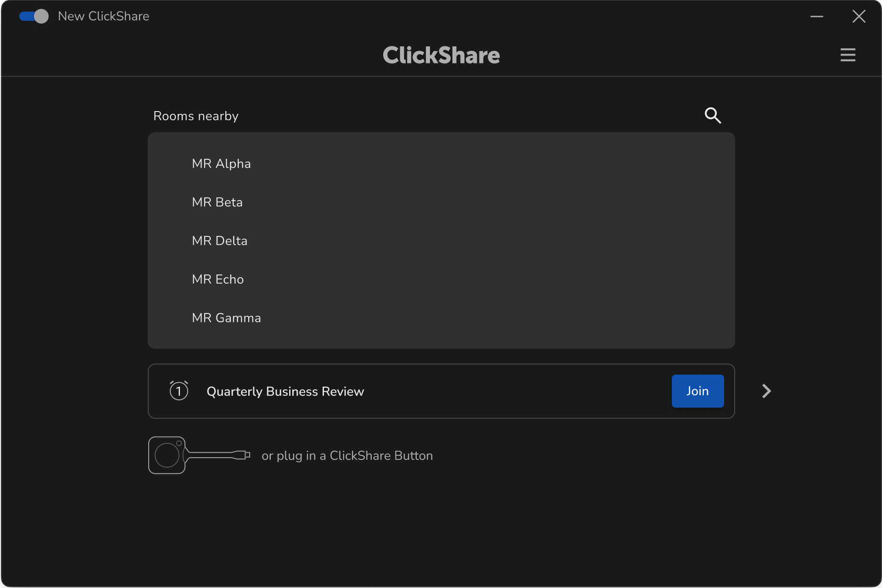Image resolution: width=882 pixels, height=588 pixels.
Task: Click the Quarterly Business Review title
Action: pyautogui.click(x=285, y=392)
